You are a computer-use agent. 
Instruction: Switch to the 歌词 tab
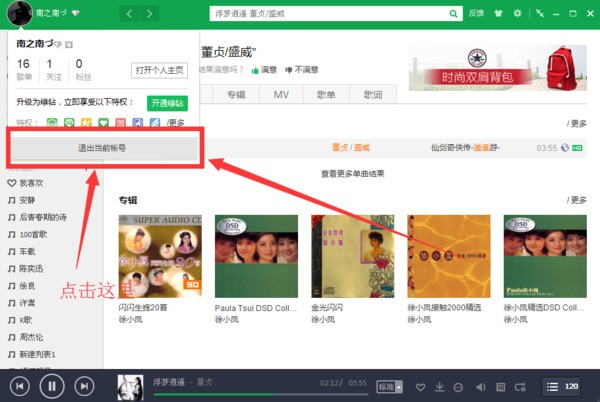coord(373,94)
